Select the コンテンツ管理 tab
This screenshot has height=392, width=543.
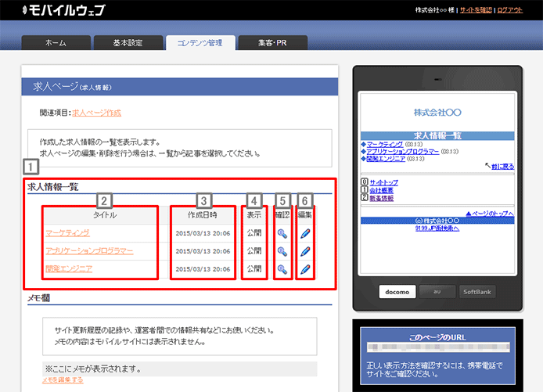pyautogui.click(x=200, y=43)
